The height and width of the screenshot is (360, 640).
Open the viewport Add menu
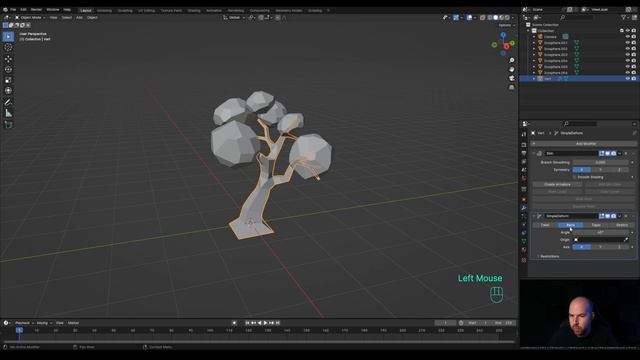[x=79, y=18]
